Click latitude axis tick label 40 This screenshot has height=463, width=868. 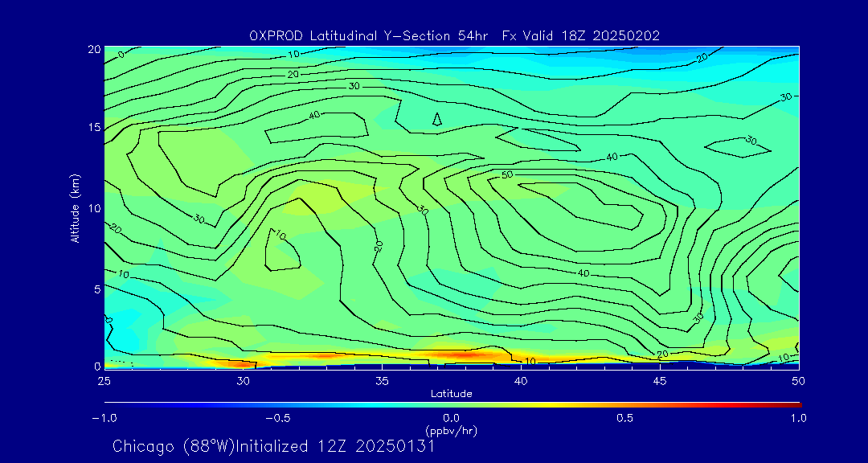[520, 381]
